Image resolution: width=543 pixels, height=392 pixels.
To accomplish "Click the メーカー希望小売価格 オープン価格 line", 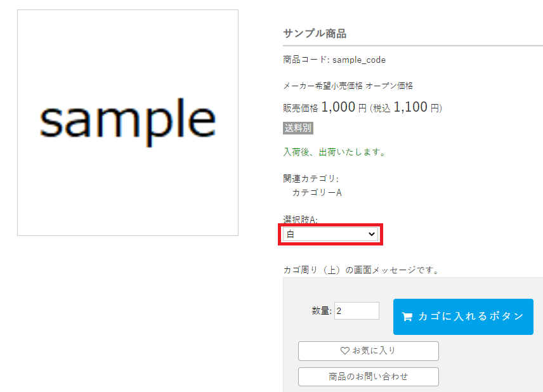I will pyautogui.click(x=348, y=86).
